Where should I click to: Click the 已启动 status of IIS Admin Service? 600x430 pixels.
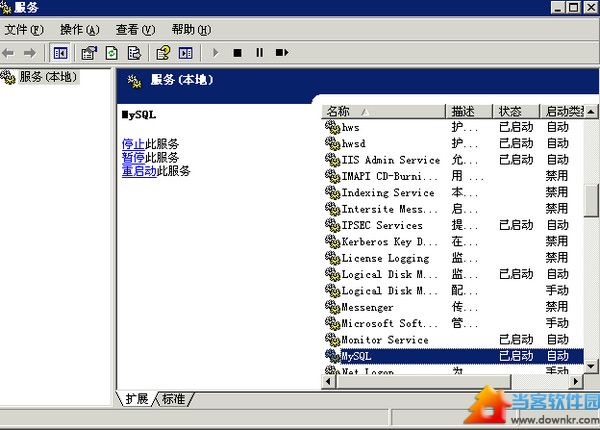[x=516, y=160]
